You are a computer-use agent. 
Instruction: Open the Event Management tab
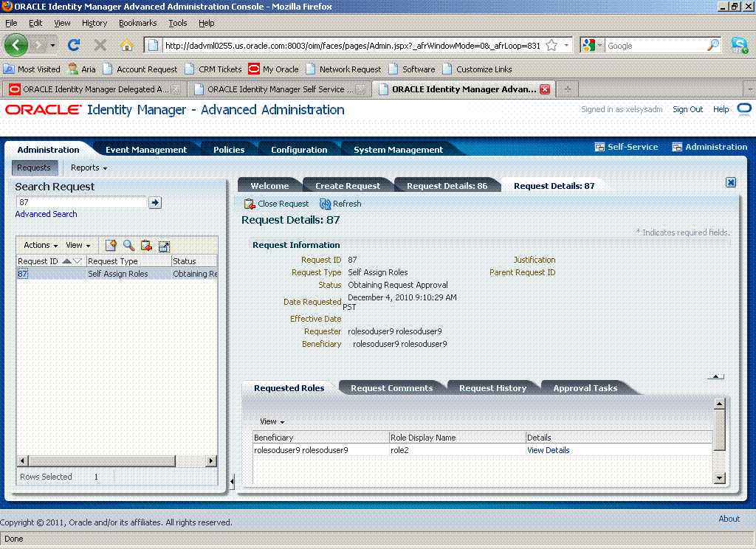click(146, 149)
